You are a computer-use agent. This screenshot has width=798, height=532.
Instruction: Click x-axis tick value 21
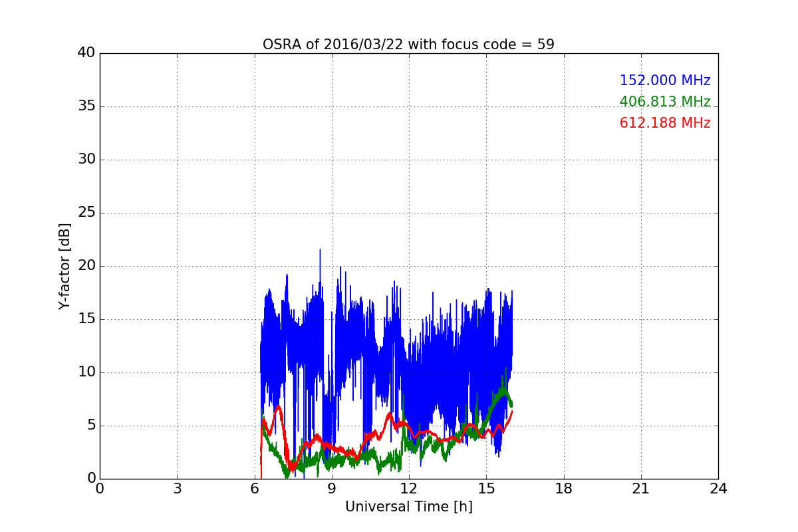click(641, 489)
